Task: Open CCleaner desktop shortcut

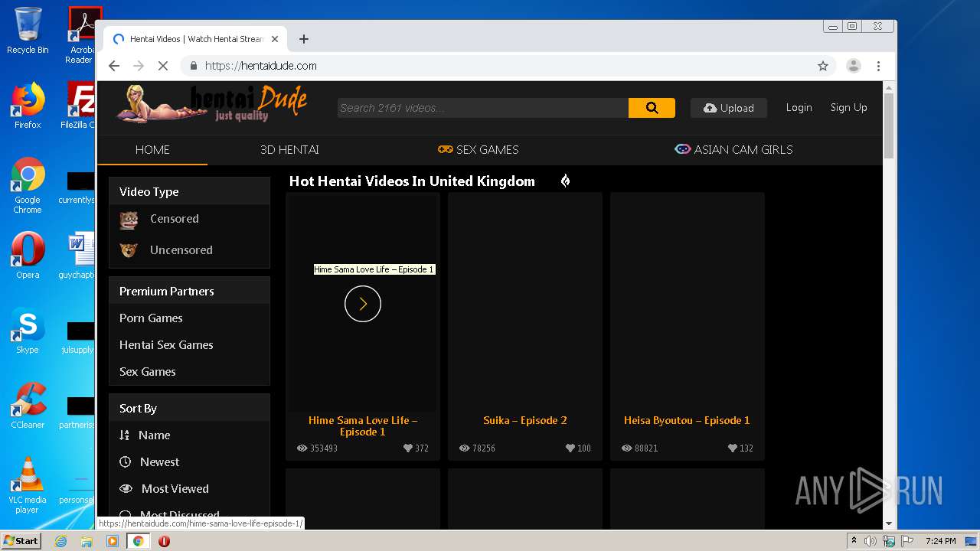Action: (x=28, y=406)
